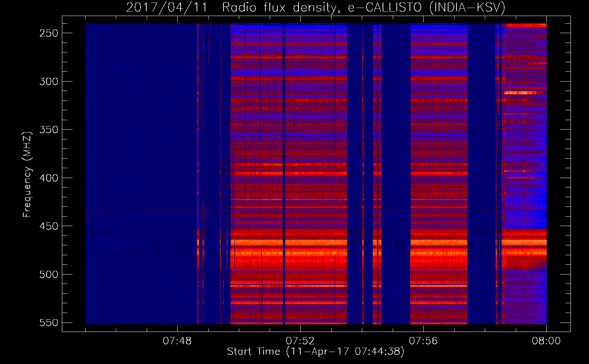Click the 450 frequency tick label

click(x=49, y=226)
